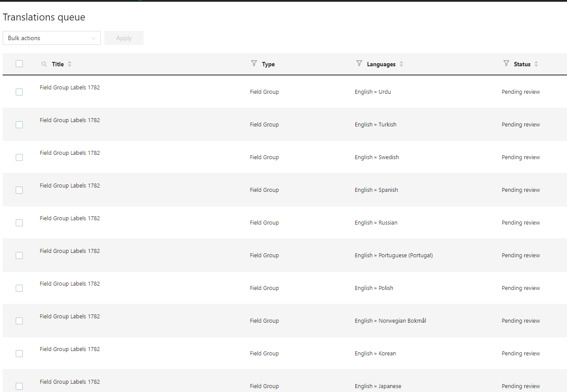Viewport: 567px width, 392px height.
Task: Click the Languages column filter icon
Action: [359, 63]
